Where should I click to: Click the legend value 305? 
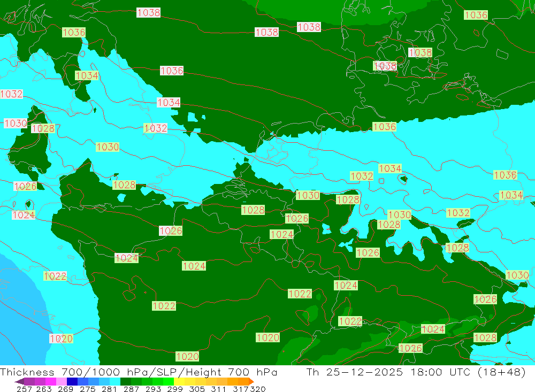[x=197, y=389]
